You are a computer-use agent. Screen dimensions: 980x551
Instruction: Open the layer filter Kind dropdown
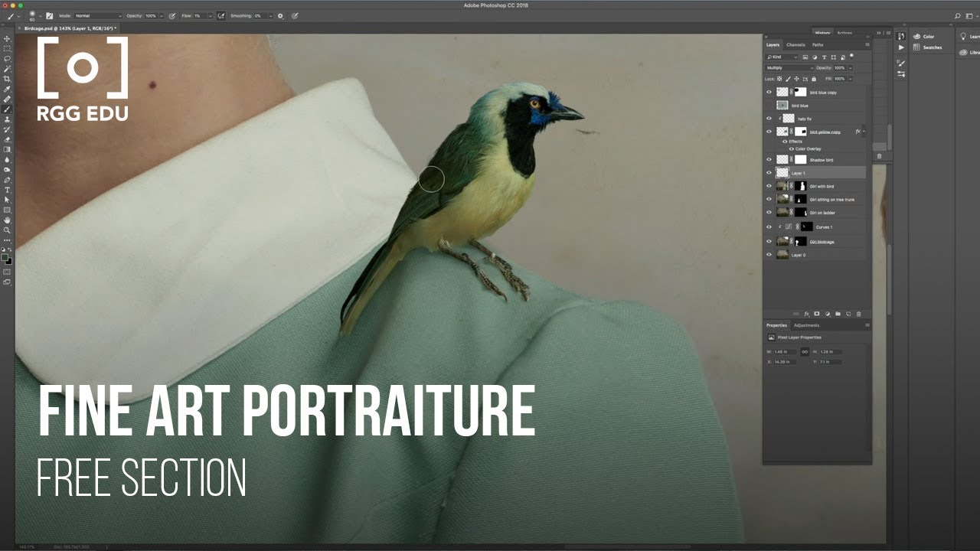782,57
